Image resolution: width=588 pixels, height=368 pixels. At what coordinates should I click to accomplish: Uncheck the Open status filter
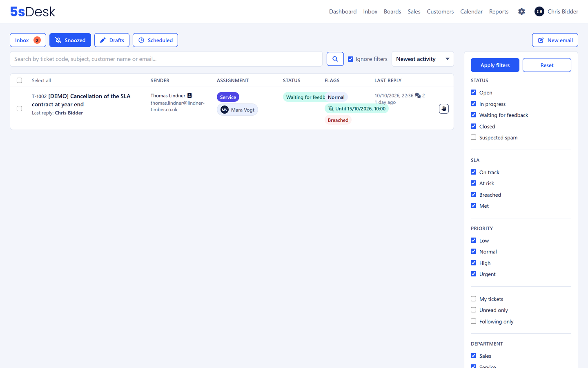pos(473,92)
